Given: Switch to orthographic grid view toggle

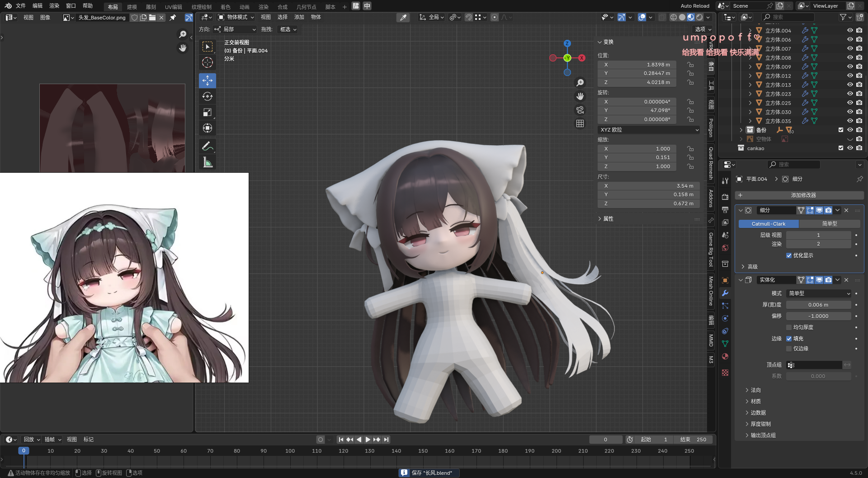Looking at the screenshot, I should [580, 123].
